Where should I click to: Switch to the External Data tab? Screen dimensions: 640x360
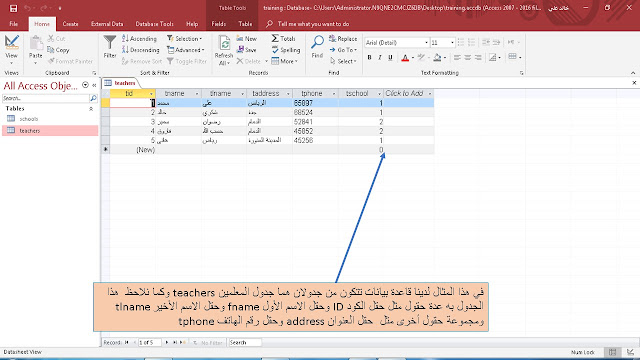[x=107, y=24]
